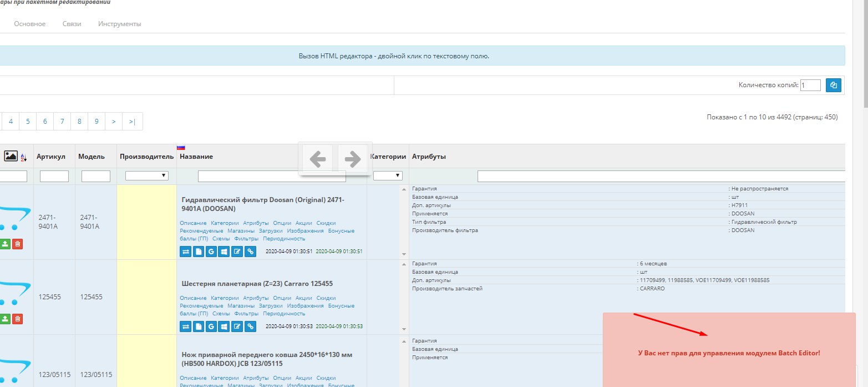868x387 pixels.
Task: Open Атрибуты link for Doosan filter product
Action: [256, 223]
